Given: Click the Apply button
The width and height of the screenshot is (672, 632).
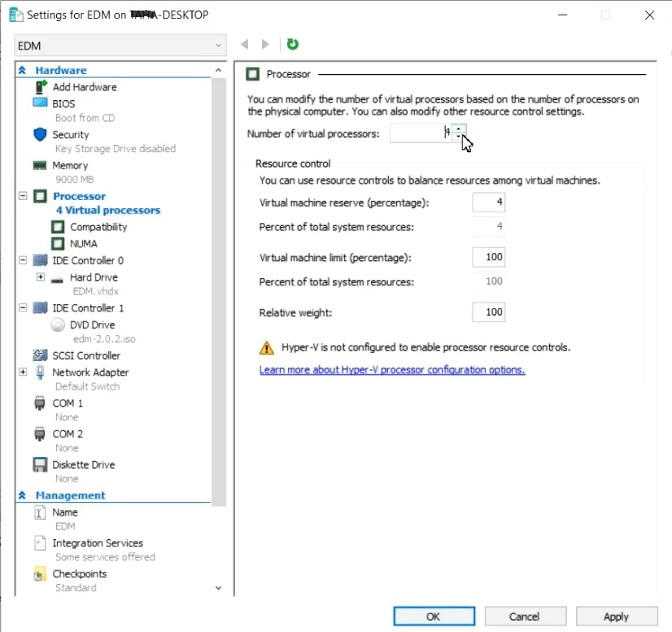Looking at the screenshot, I should [x=616, y=617].
